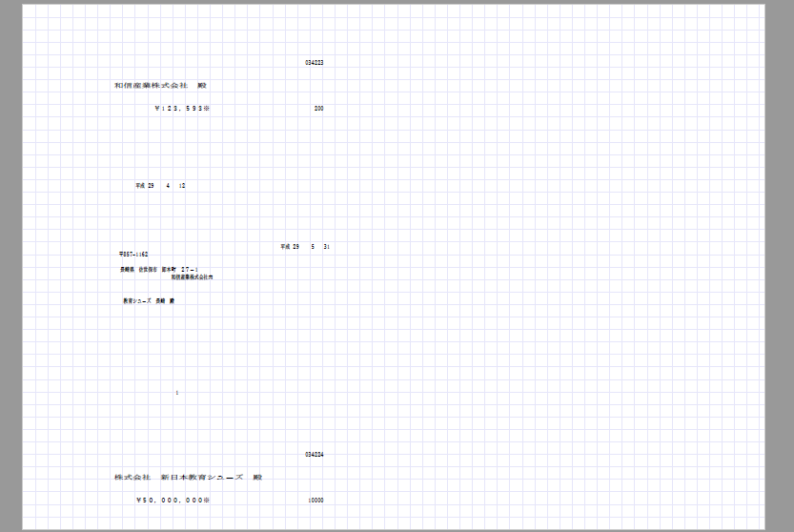Select the day 31 in the due date
The height and width of the screenshot is (532, 794).
[x=327, y=247]
